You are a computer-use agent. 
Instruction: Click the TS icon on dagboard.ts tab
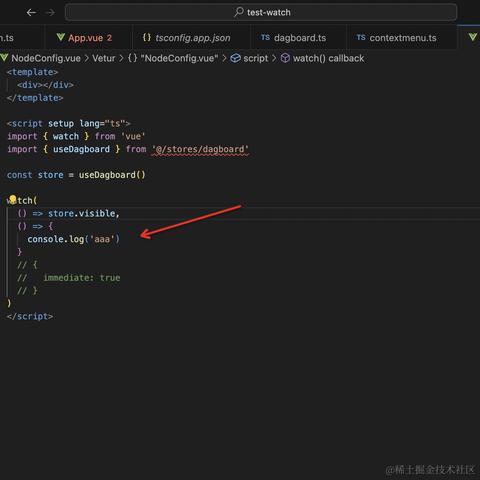click(x=265, y=37)
